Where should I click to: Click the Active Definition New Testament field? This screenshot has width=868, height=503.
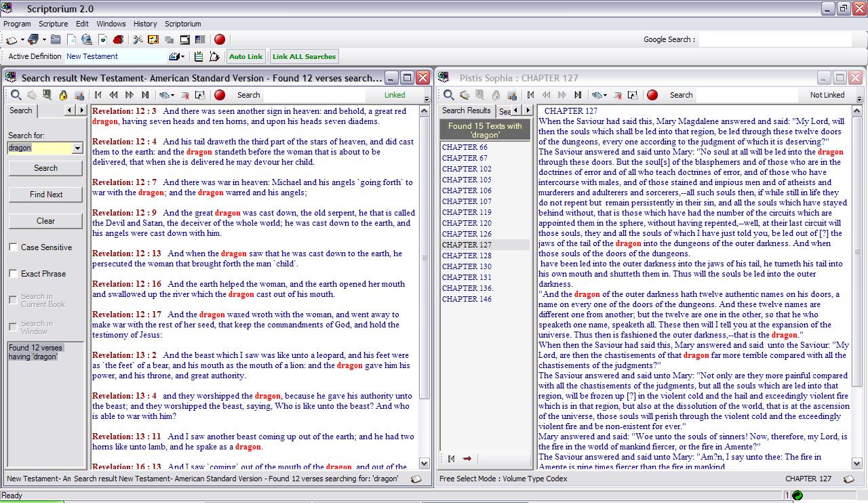[115, 56]
